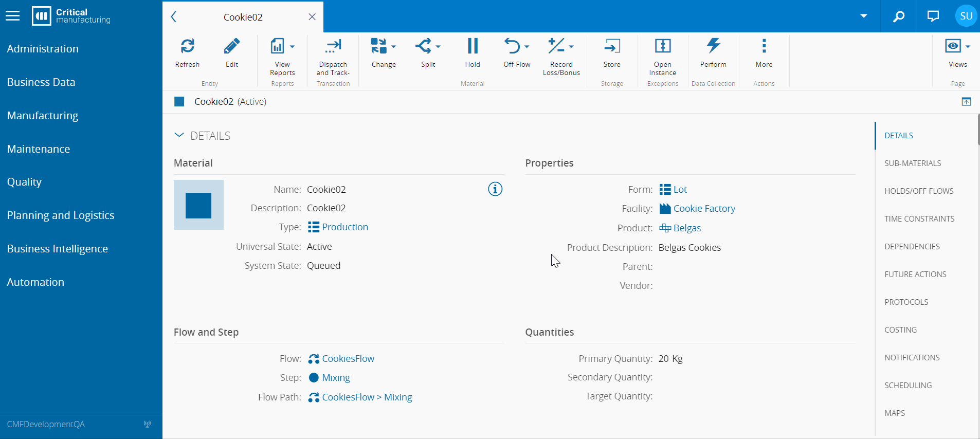The width and height of the screenshot is (980, 439).
Task: Click the Cookie02 material color thumbnail
Action: click(x=198, y=205)
